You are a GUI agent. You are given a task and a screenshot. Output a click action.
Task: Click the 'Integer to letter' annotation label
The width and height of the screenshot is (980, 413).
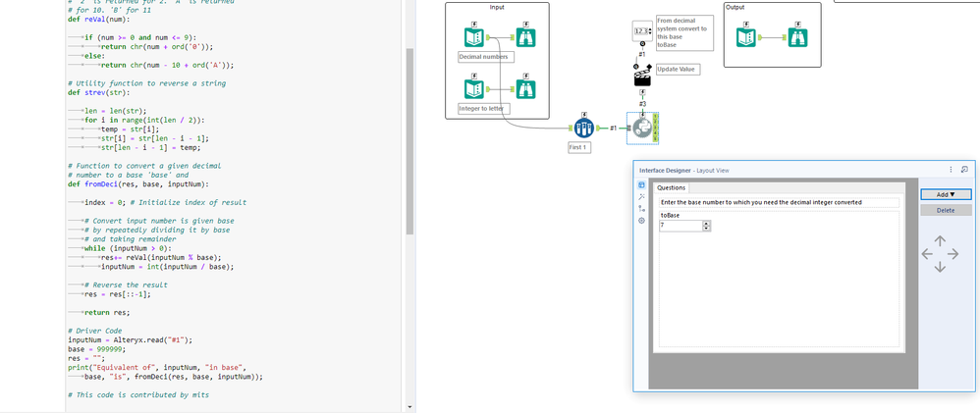pos(484,109)
